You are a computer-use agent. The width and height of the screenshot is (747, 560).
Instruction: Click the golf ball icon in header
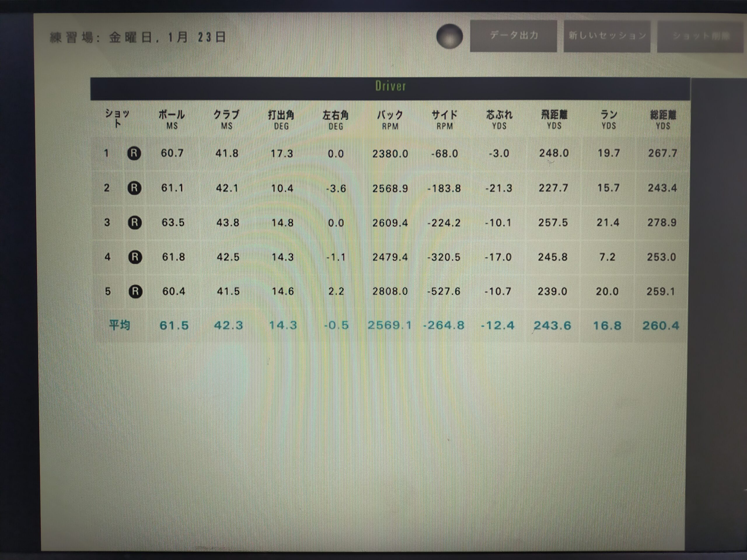(449, 36)
